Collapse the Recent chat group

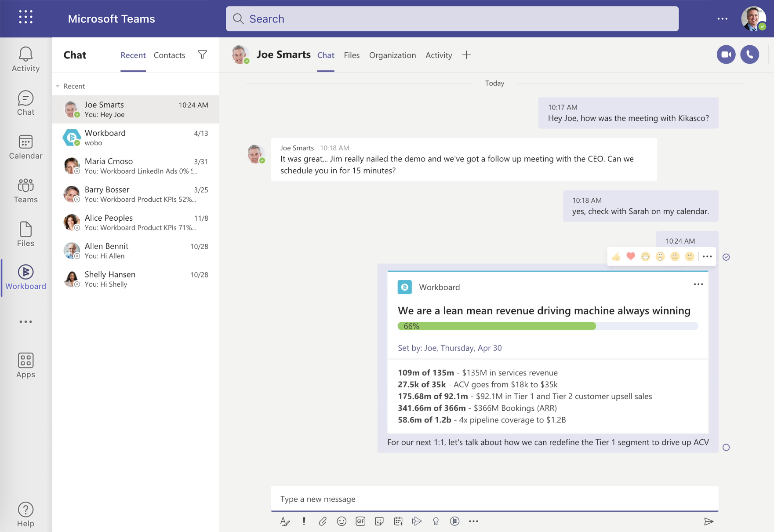[x=58, y=86]
